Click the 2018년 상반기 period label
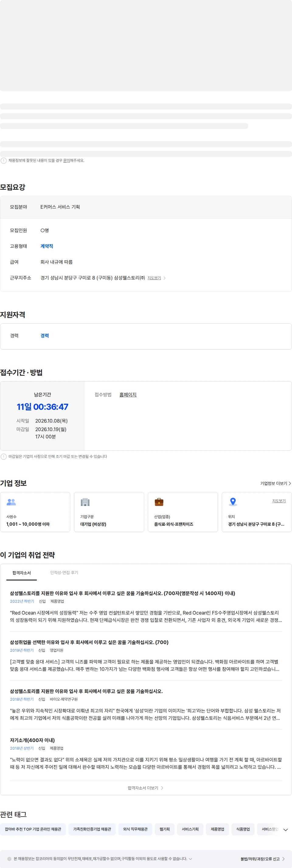Screen dimensions: 292x868 tap(22, 748)
